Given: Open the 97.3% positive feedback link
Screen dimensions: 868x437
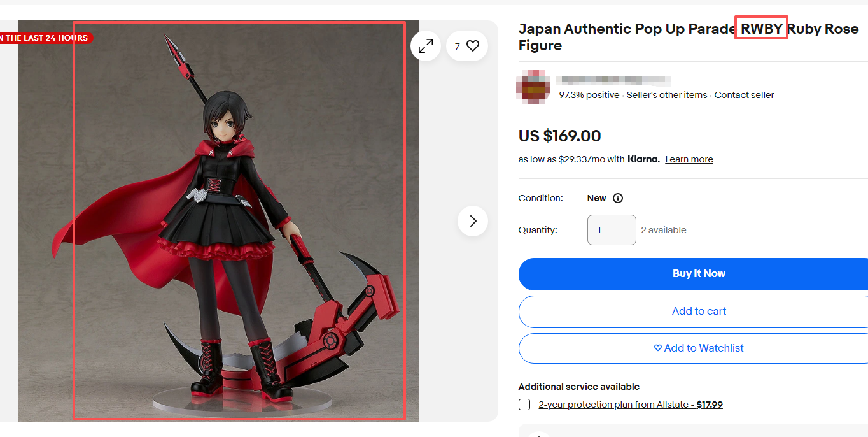Looking at the screenshot, I should 589,95.
